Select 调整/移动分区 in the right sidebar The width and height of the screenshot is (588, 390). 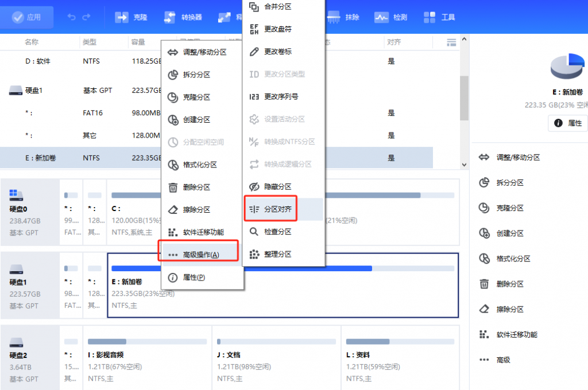pyautogui.click(x=517, y=158)
